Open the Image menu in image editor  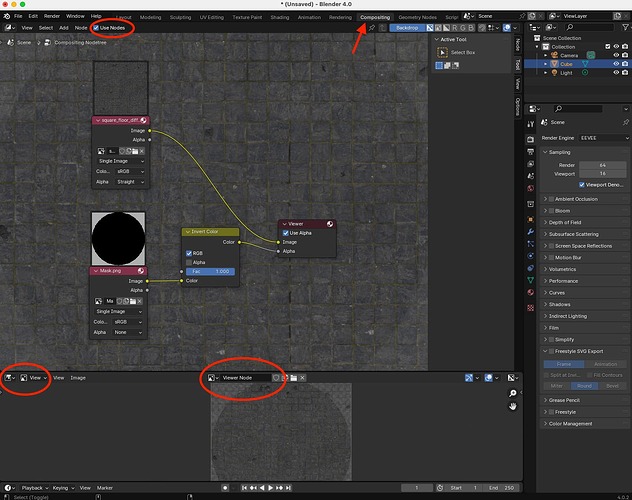pos(78,378)
